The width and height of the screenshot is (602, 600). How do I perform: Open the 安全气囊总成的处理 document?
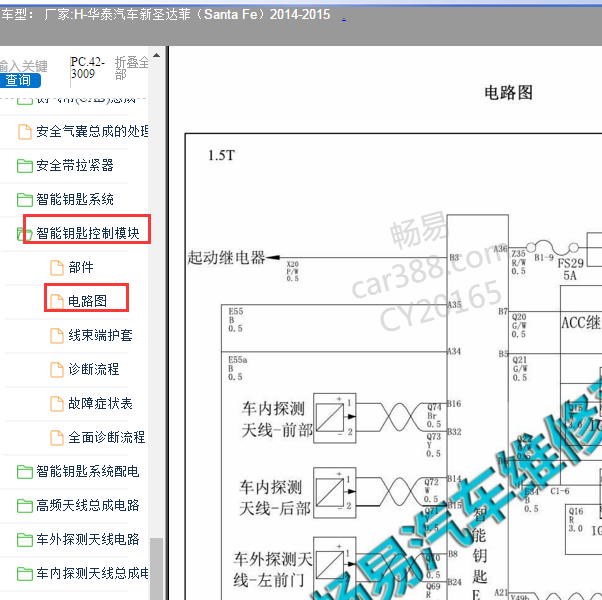[92, 131]
